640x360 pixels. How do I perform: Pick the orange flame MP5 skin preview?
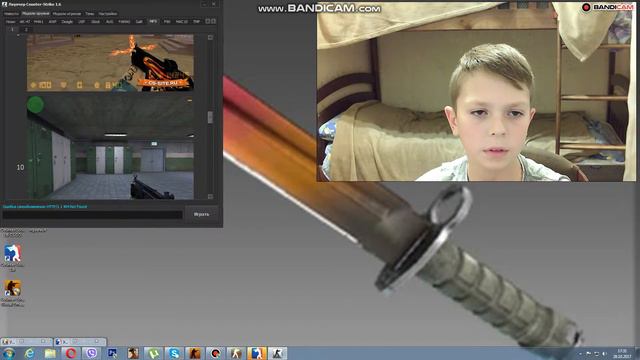point(110,62)
